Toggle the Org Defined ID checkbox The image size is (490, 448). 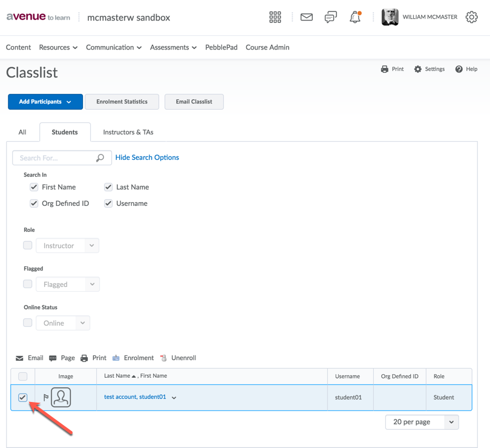point(34,203)
